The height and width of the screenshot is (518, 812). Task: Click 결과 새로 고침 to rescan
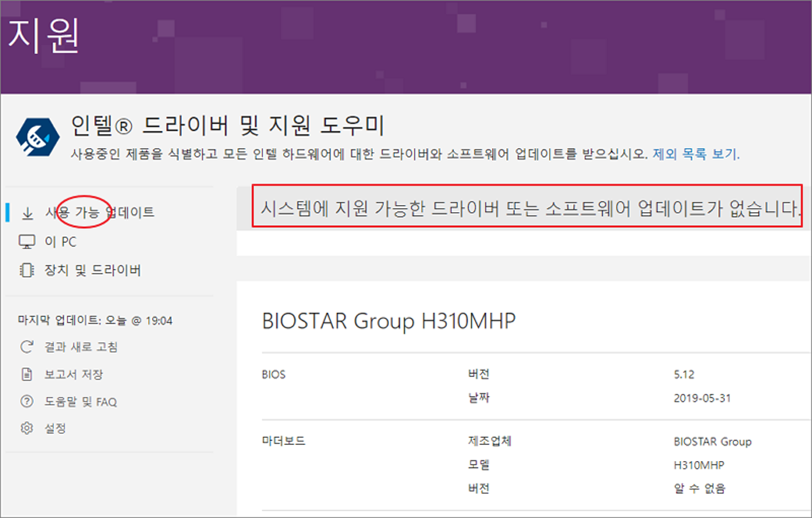81,347
